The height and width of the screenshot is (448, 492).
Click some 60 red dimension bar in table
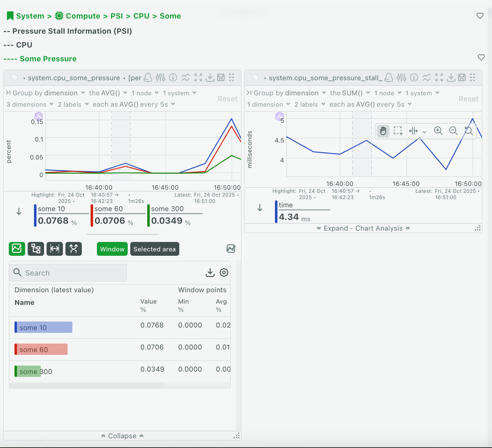click(41, 349)
